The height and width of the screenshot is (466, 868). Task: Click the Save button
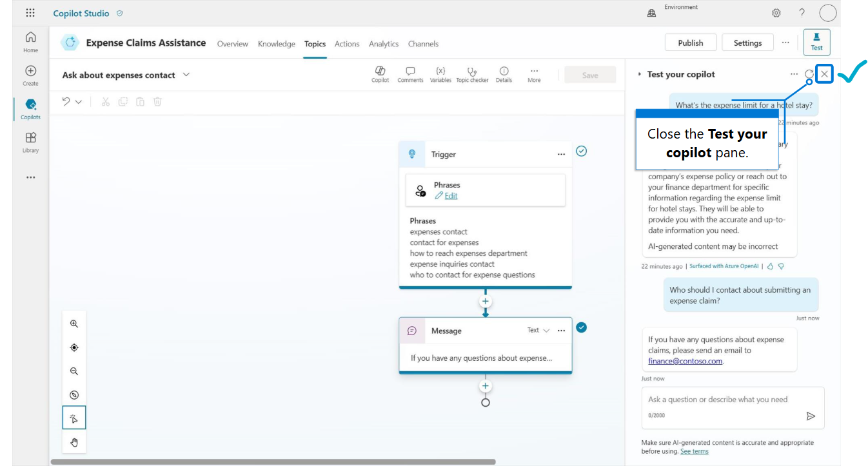590,75
